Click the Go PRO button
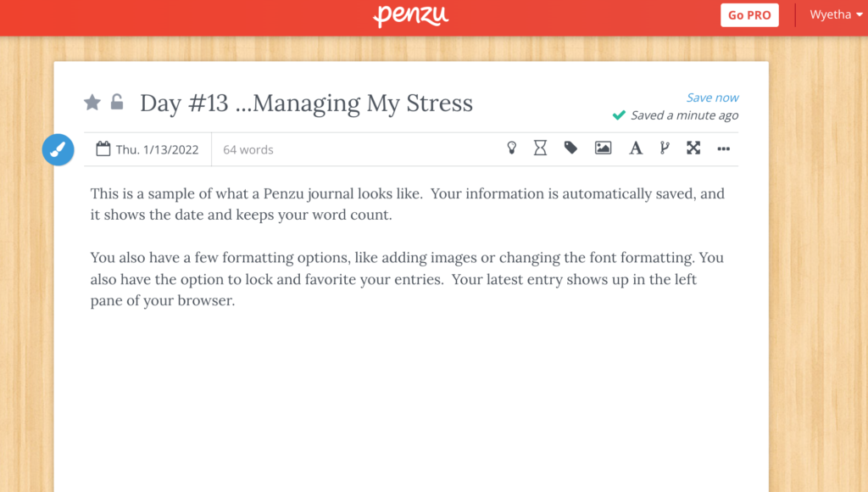Viewport: 868px width, 492px height. coord(749,15)
